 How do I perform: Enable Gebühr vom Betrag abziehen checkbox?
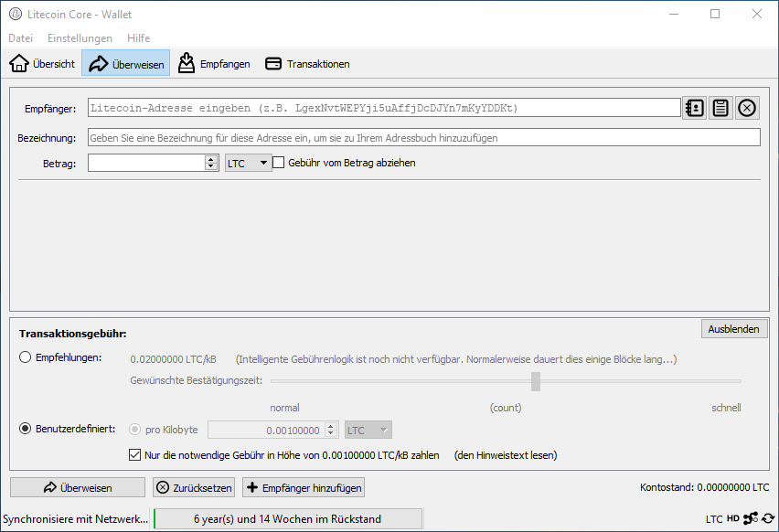[x=280, y=163]
